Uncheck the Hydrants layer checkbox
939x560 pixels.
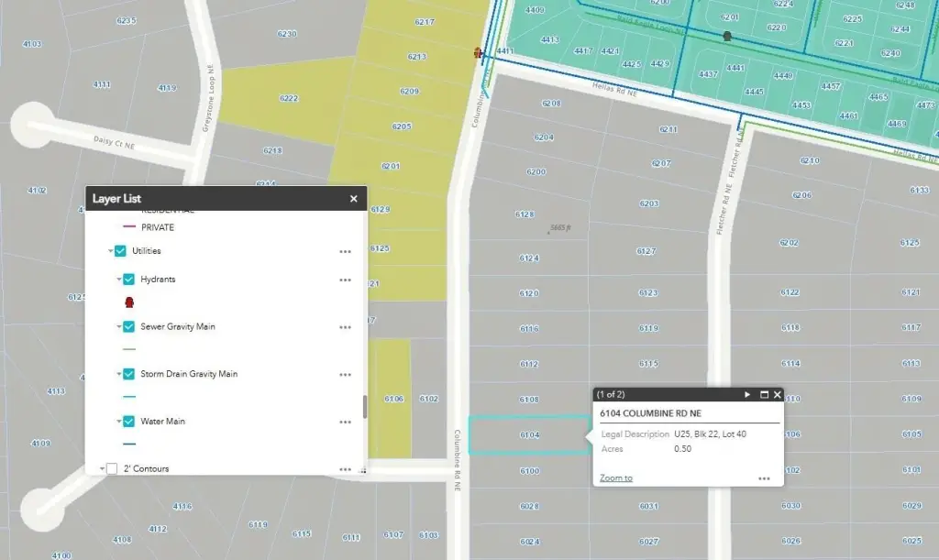coord(129,280)
